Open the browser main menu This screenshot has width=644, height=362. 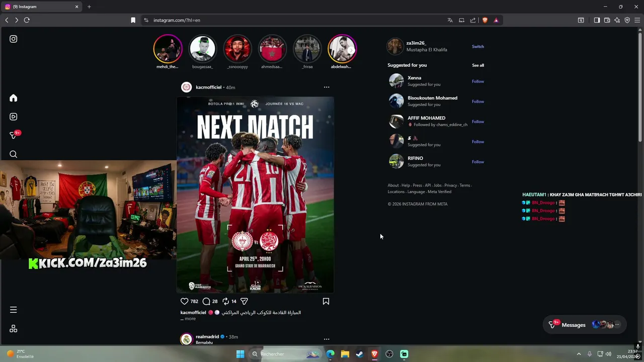637,20
